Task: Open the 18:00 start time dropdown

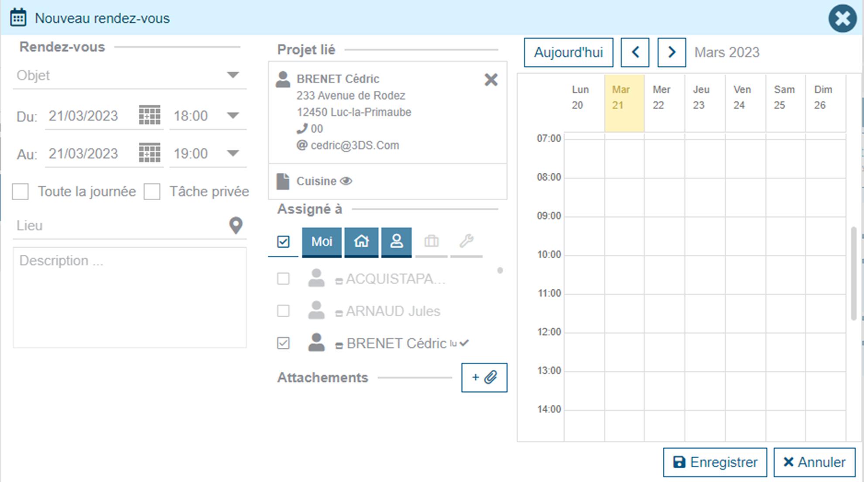Action: coord(233,116)
